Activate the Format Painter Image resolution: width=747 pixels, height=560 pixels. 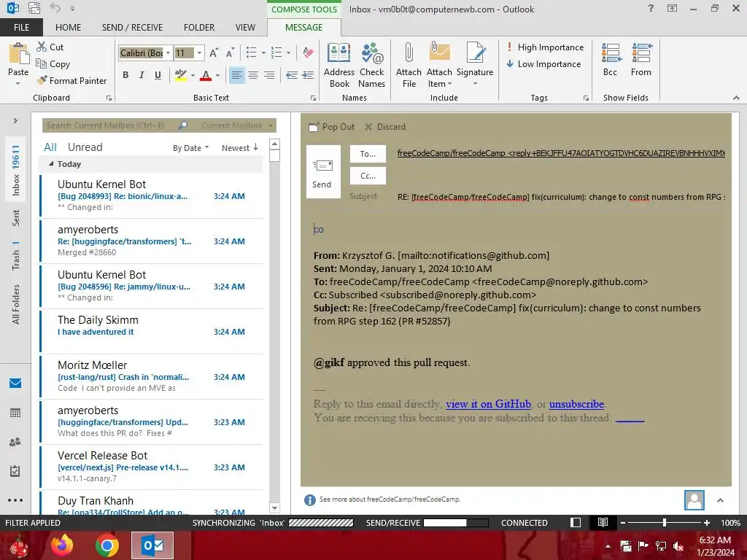click(72, 80)
